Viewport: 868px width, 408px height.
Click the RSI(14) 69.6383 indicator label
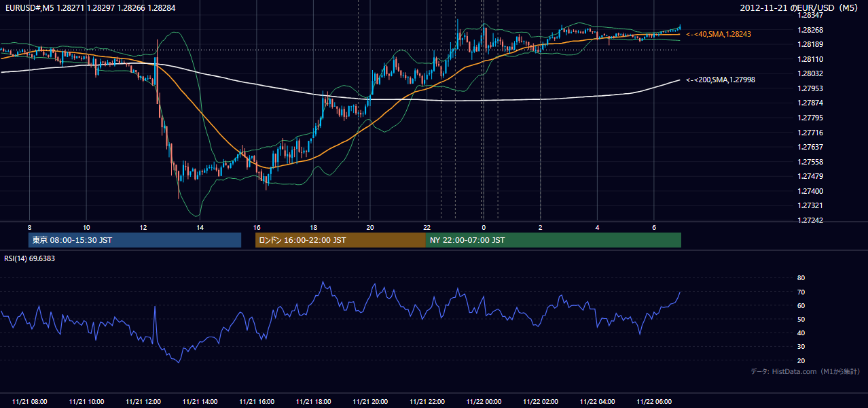29,258
